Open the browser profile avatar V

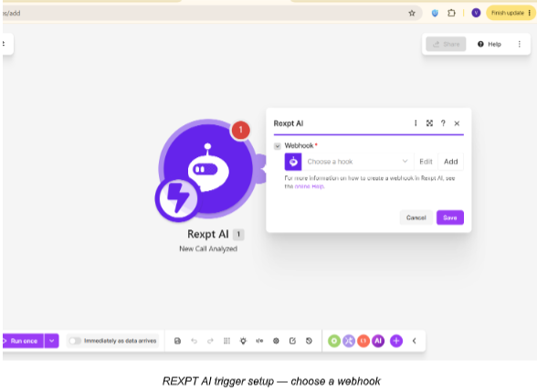pos(476,13)
